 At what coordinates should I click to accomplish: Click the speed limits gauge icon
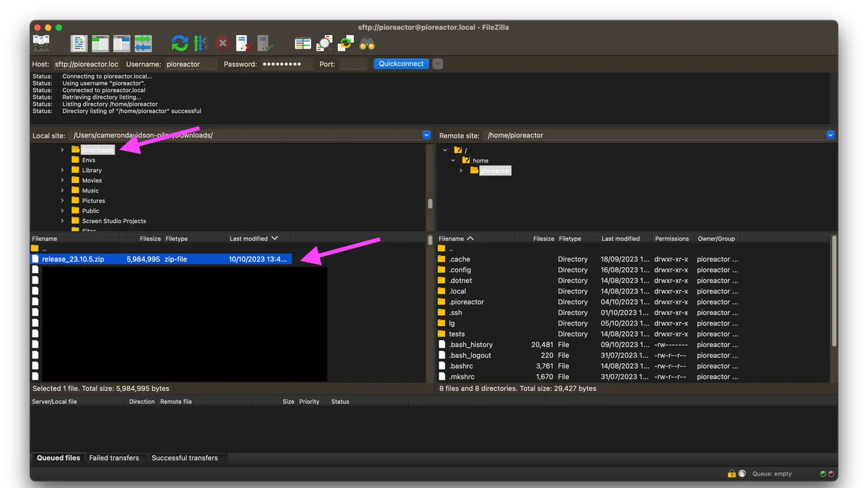pyautogui.click(x=742, y=474)
